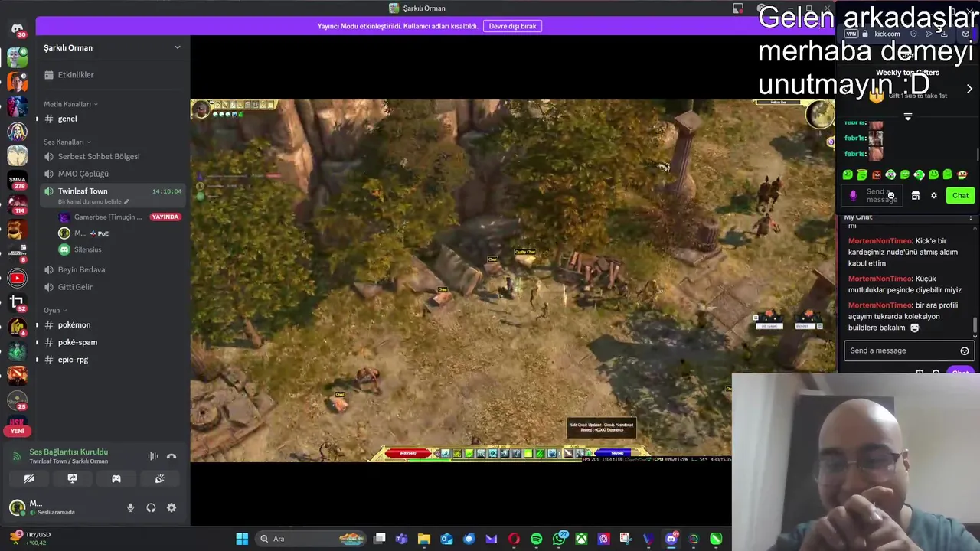
Task: Click top Send a message field
Action: pyautogui.click(x=873, y=196)
